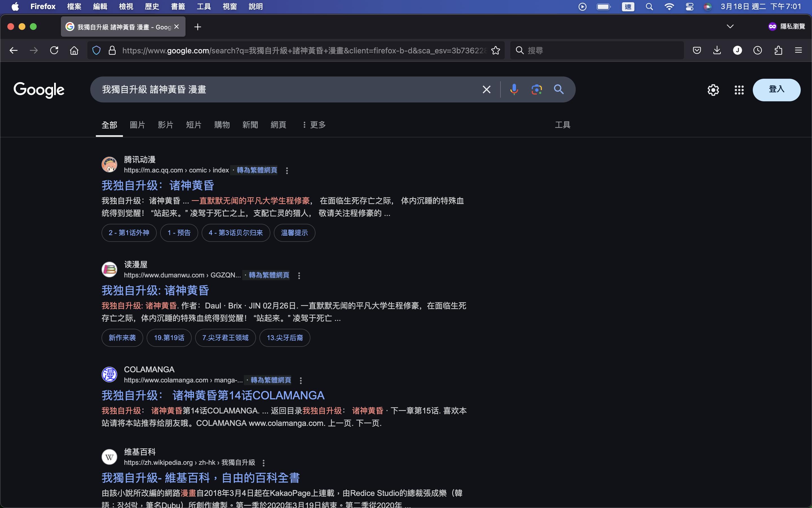Switch to the 圖片 tab

click(138, 125)
